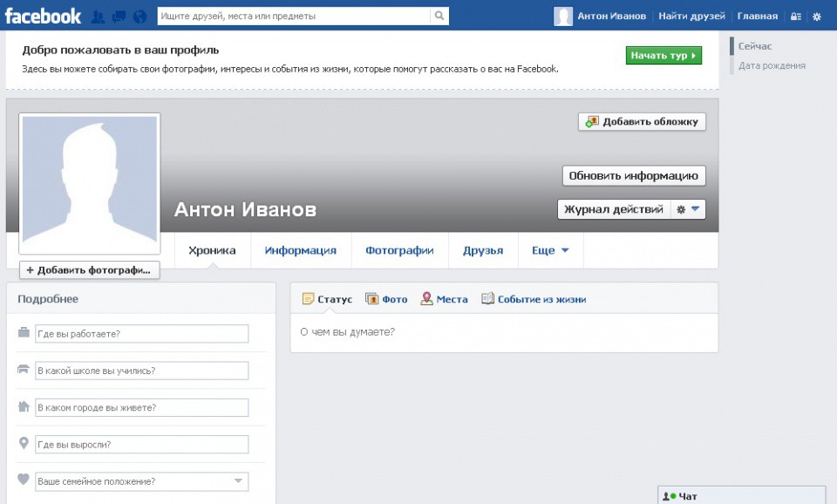The image size is (837, 504).
Task: Open the Фотографии tab
Action: click(399, 250)
